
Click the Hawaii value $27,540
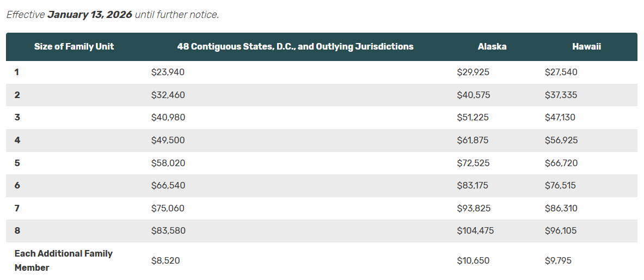coord(561,72)
